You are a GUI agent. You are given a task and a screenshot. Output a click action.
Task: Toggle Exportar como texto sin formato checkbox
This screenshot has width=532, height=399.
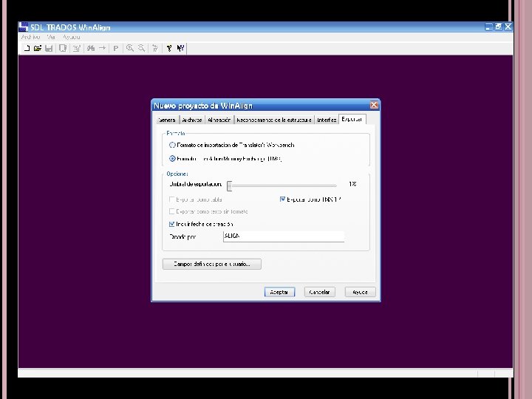pyautogui.click(x=171, y=211)
